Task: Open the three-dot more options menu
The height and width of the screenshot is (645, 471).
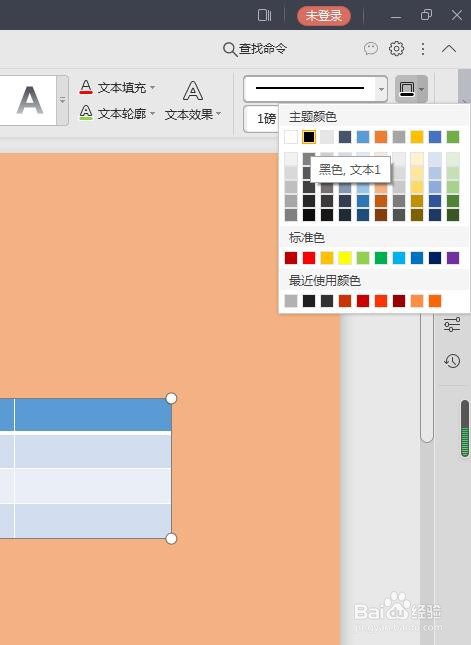Action: coord(423,49)
